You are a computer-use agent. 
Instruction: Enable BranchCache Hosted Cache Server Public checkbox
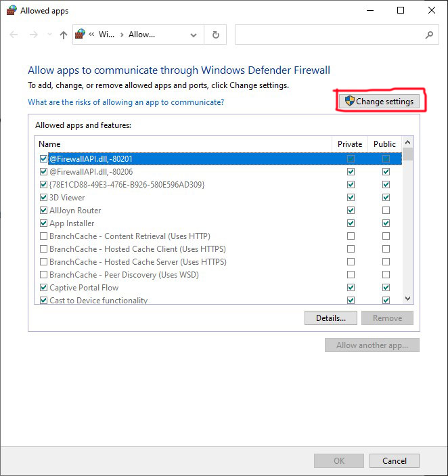pyautogui.click(x=386, y=261)
